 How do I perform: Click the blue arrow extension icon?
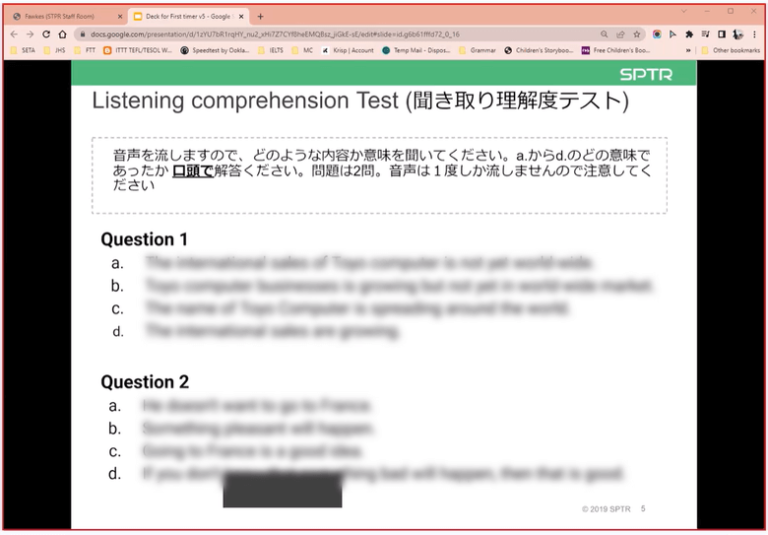tap(673, 34)
